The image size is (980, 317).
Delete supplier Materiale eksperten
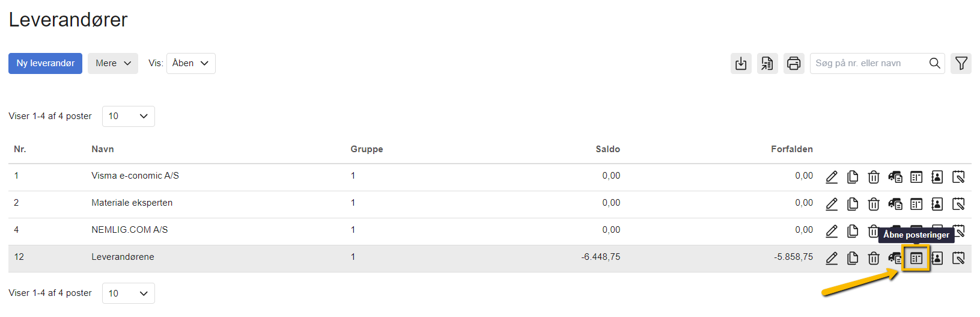pos(874,204)
